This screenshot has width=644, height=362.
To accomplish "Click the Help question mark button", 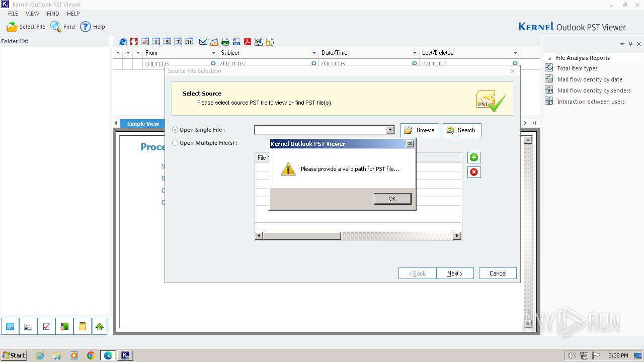I will coord(93,27).
